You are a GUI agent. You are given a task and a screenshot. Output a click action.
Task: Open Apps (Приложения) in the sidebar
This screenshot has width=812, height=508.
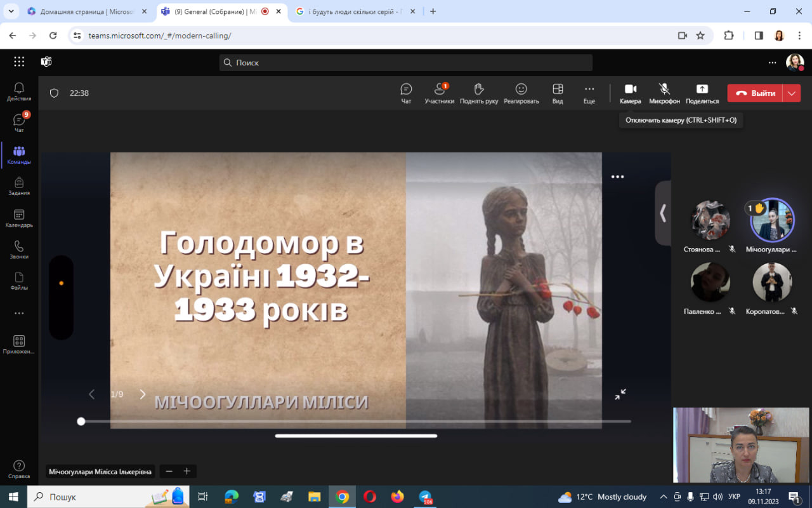click(x=19, y=345)
